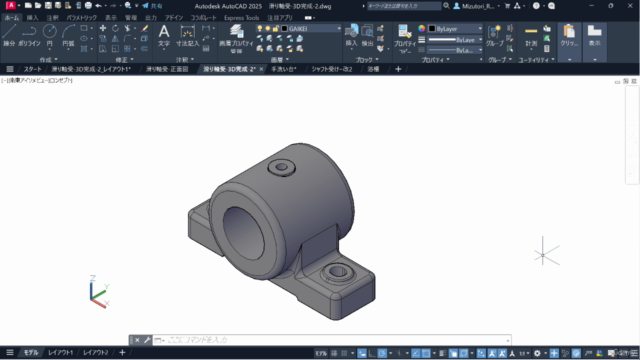The height and width of the screenshot is (360, 640).
Task: Click the new drawing tab plus button
Action: pos(398,69)
